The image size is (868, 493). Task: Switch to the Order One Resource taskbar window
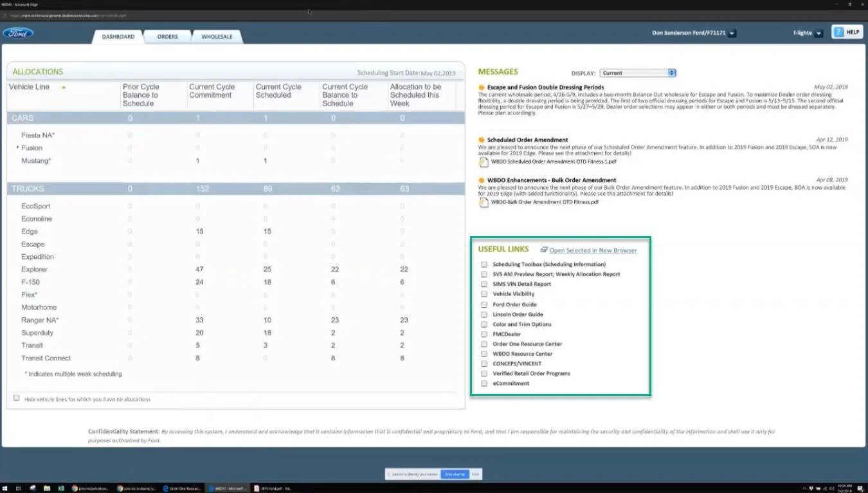(x=183, y=488)
